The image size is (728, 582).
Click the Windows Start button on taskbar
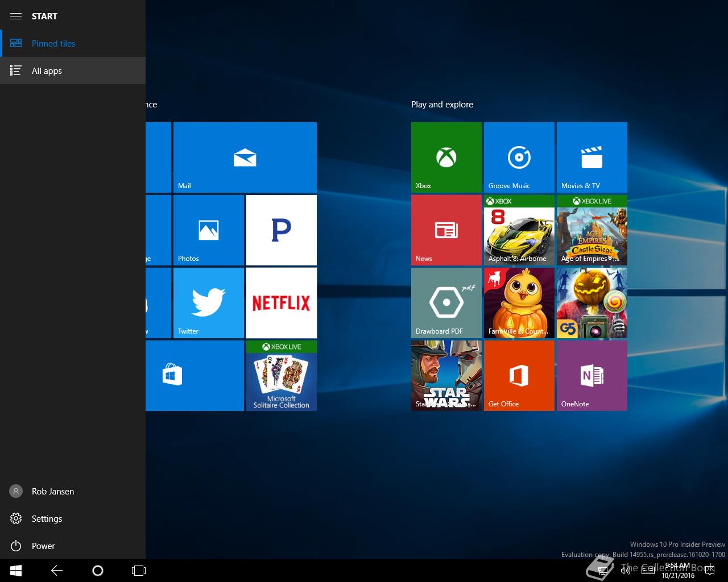[16, 571]
